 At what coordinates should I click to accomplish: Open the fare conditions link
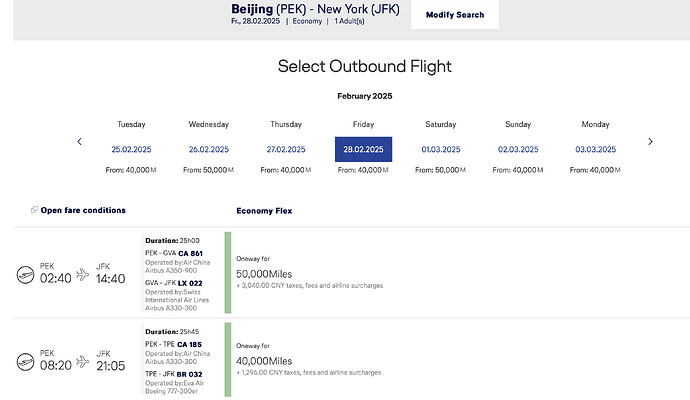click(x=83, y=210)
